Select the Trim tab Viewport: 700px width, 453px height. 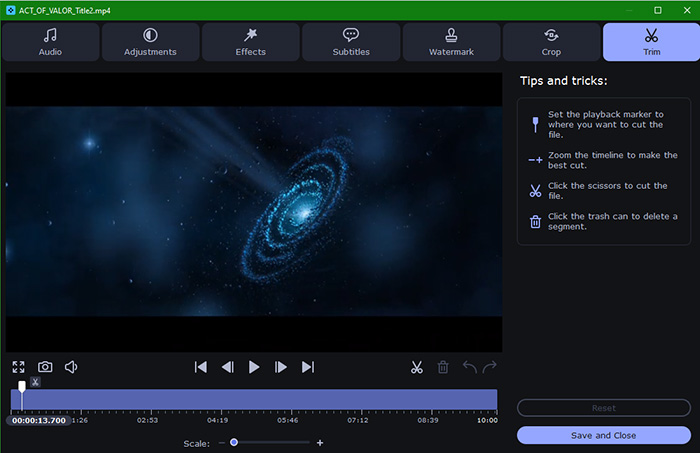[x=651, y=42]
